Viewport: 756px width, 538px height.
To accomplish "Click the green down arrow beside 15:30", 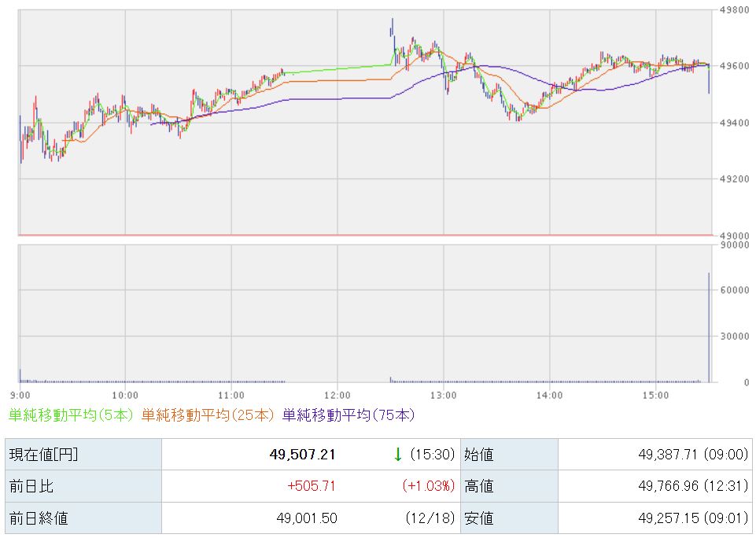I will 398,454.
